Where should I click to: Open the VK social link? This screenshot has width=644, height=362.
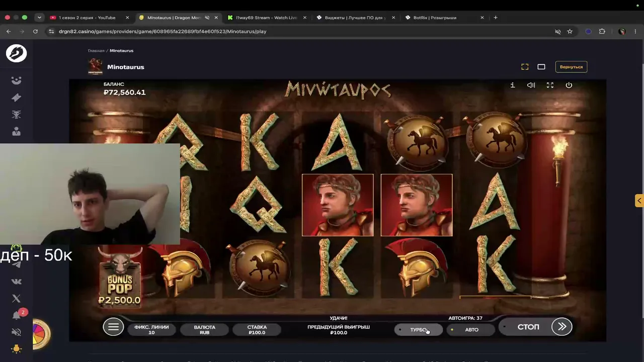point(17,282)
